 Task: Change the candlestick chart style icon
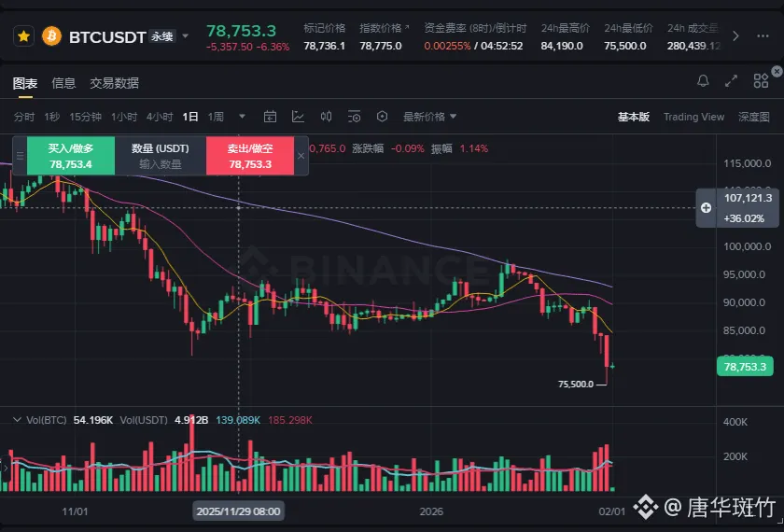[x=327, y=117]
